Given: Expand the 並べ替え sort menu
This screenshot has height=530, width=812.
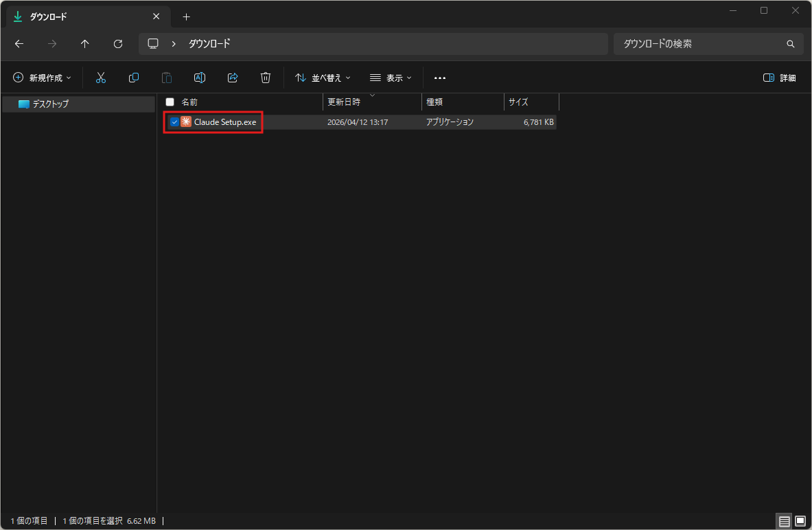Looking at the screenshot, I should pos(323,78).
